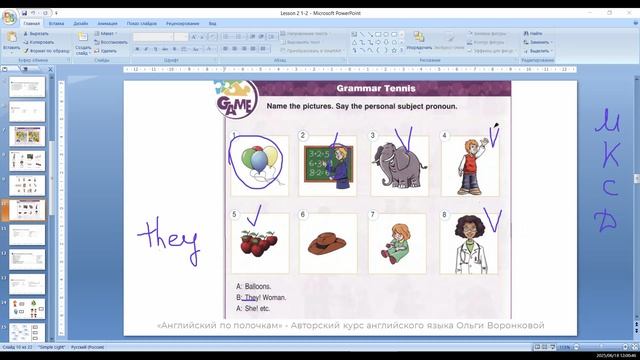The image size is (640, 360).
Task: Select slide 7 thumbnail
Action: pos(27,136)
